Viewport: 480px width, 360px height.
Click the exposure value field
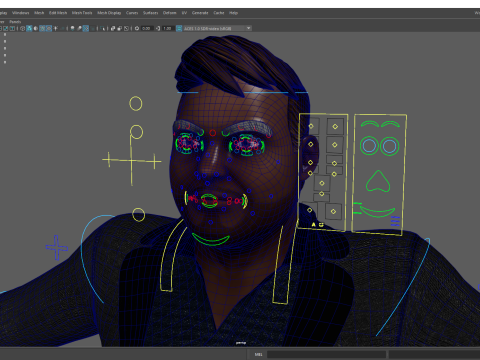click(x=147, y=28)
